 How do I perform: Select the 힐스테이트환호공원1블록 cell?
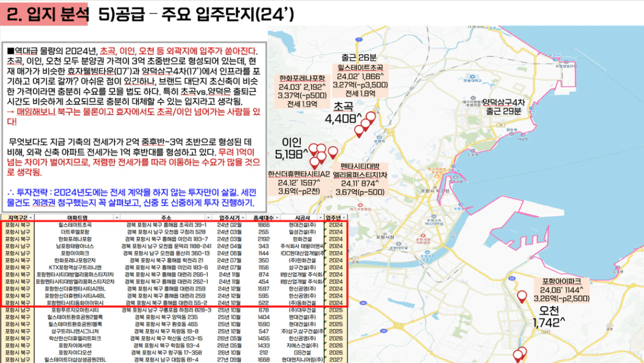[x=75, y=324]
